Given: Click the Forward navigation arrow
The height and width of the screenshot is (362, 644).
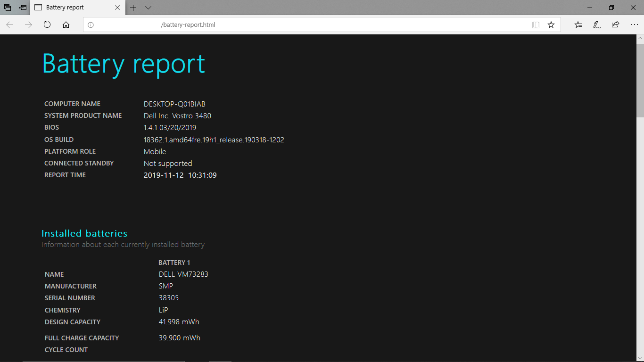Looking at the screenshot, I should pyautogui.click(x=28, y=25).
